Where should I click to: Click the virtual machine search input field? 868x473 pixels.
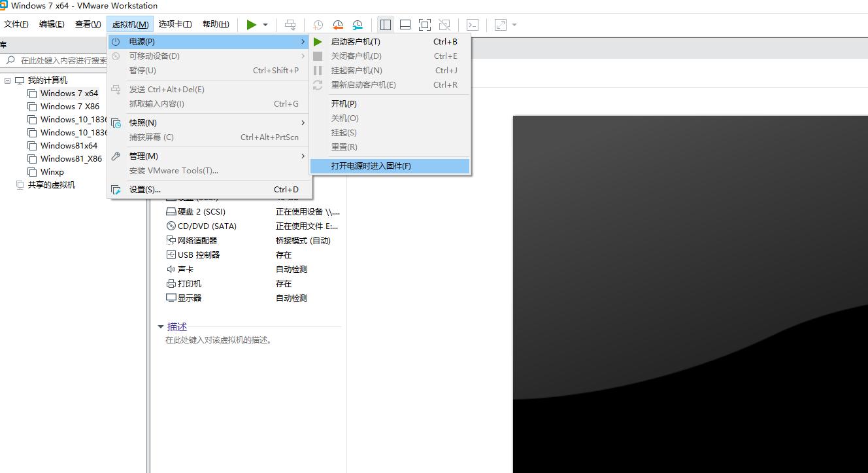click(59, 59)
